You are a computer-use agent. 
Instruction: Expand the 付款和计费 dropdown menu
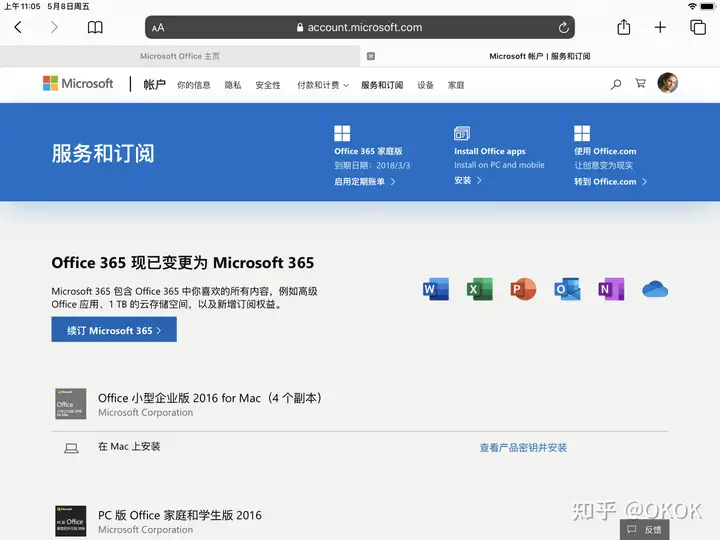click(323, 85)
